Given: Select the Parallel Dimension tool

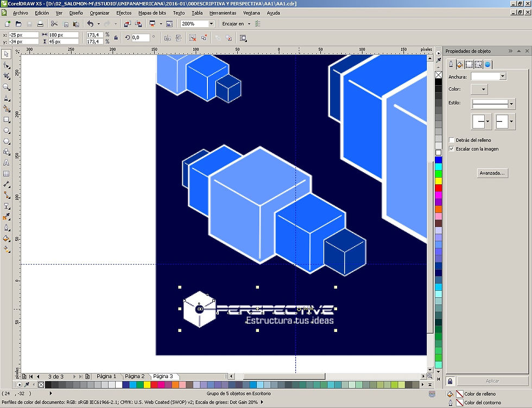Looking at the screenshot, I should click(x=6, y=184).
